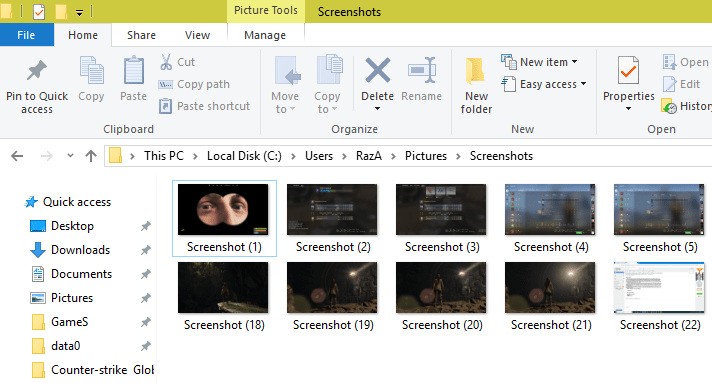Open Counter-strike Glob folder in navigation pane
The image size is (712, 383).
click(103, 370)
